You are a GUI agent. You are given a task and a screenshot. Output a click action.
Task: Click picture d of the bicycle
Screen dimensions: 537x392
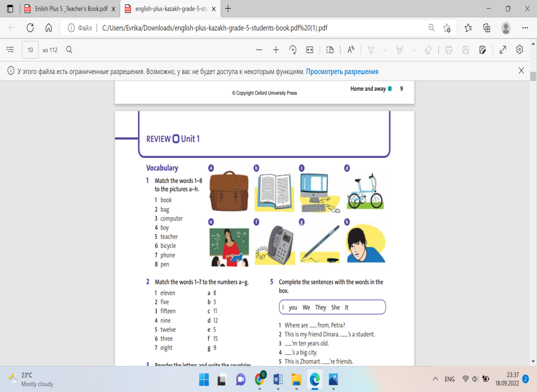tap(366, 191)
